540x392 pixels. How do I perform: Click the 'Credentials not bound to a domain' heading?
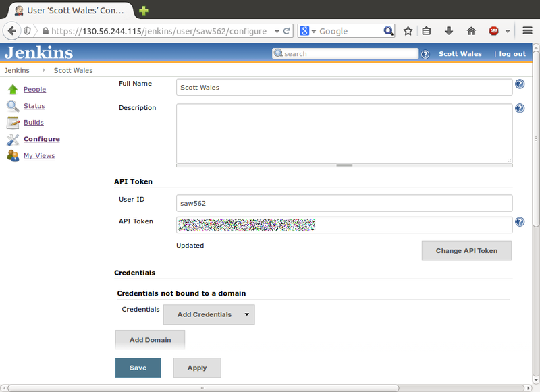pyautogui.click(x=182, y=293)
